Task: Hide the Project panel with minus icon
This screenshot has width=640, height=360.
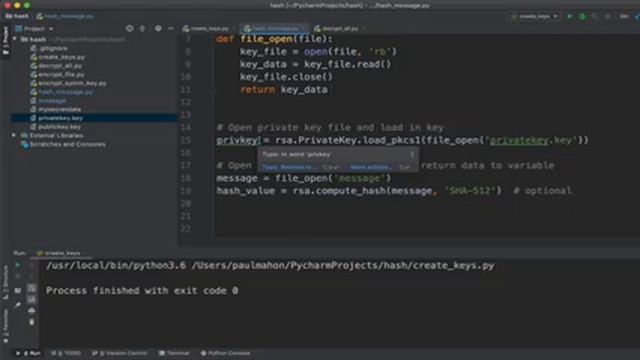Action: coord(171,28)
